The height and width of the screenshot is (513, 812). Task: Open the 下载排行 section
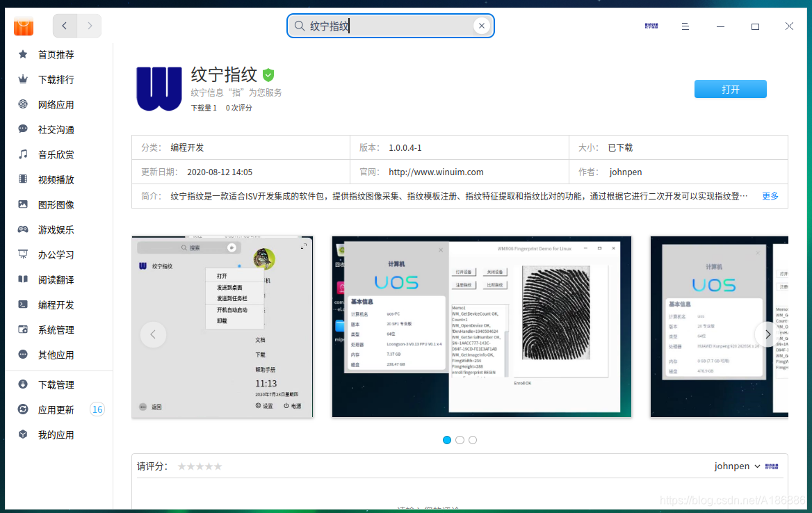click(x=56, y=79)
